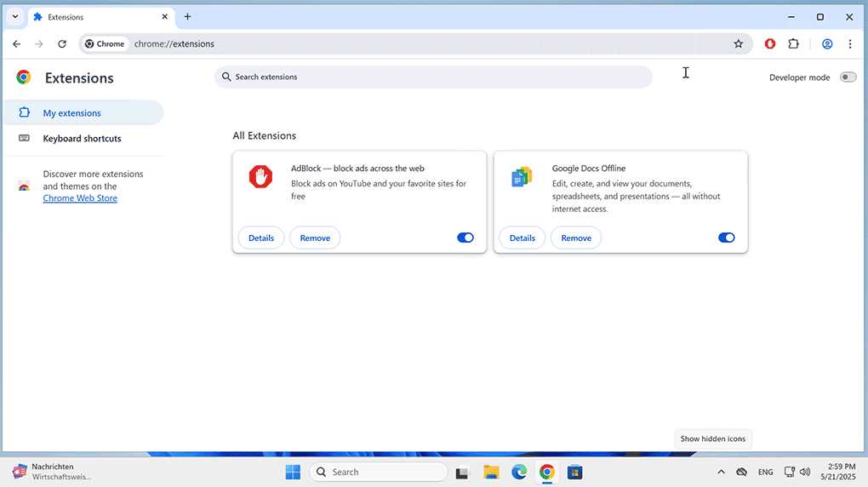This screenshot has height=487, width=868.
Task: Click the browser forward arrow
Action: pyautogui.click(x=39, y=43)
